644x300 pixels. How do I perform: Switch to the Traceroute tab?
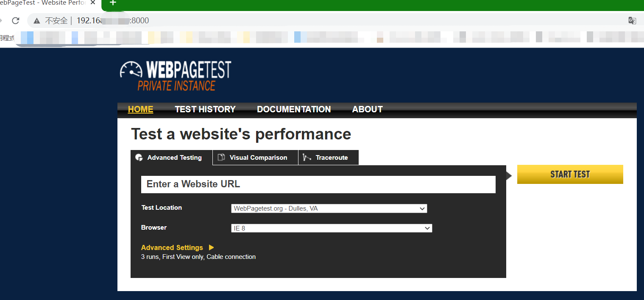tap(329, 158)
